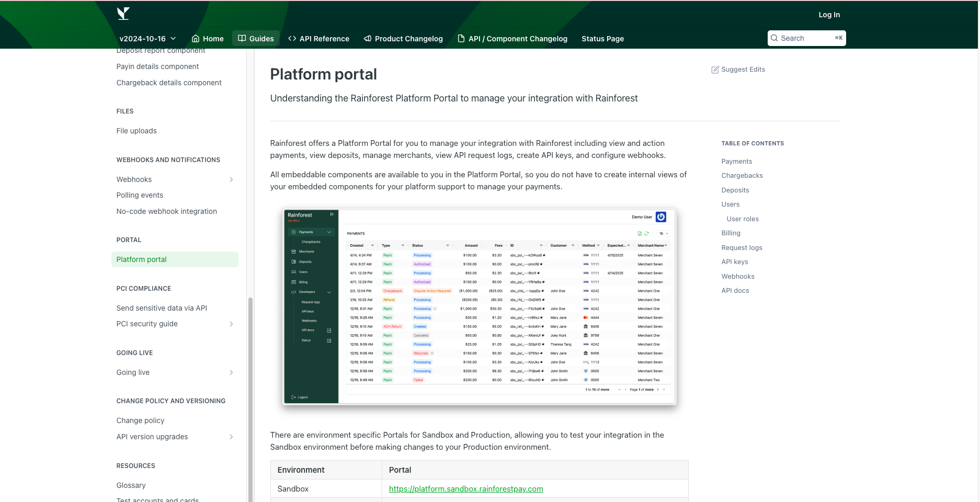Collapse the portal sidebar with the arrow icon

point(332,214)
